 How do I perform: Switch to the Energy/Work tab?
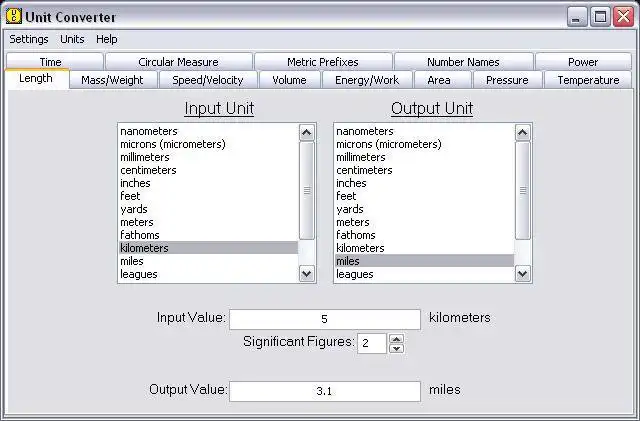point(367,80)
